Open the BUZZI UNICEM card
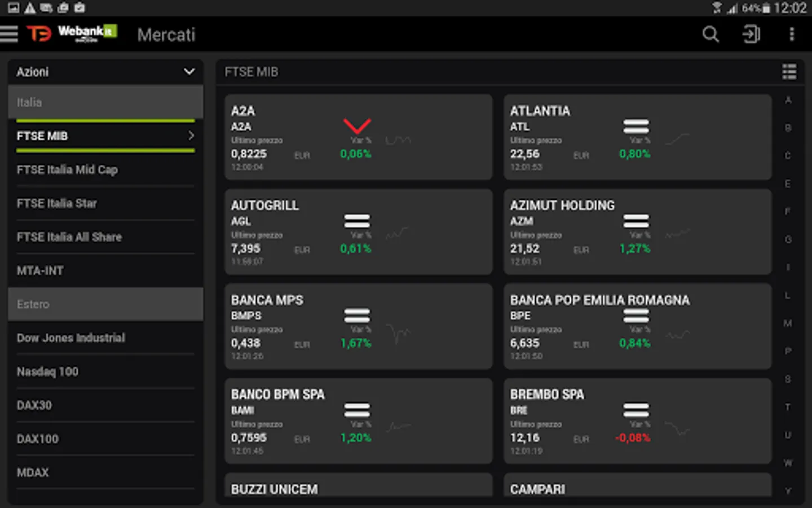The height and width of the screenshot is (508, 812). (358, 485)
